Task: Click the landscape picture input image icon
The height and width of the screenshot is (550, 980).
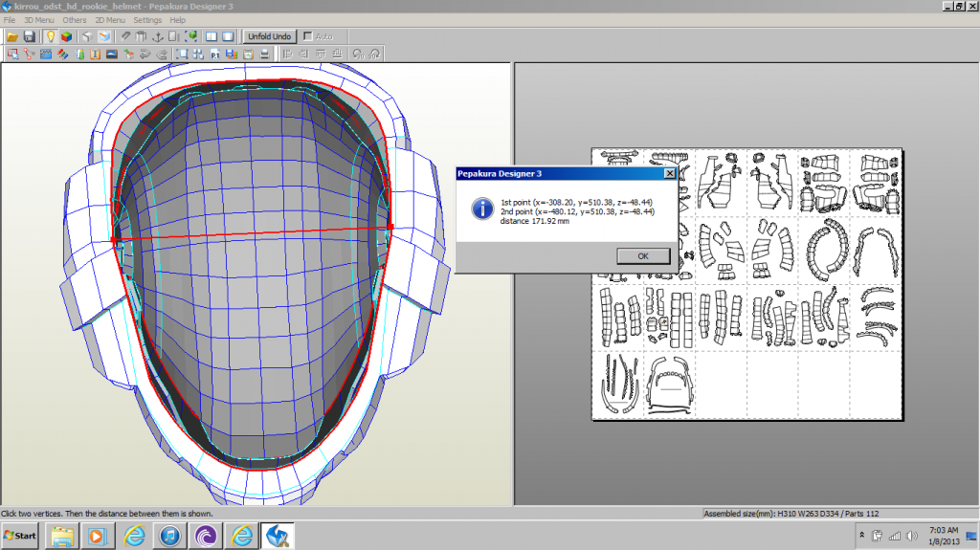Action: coord(112,55)
